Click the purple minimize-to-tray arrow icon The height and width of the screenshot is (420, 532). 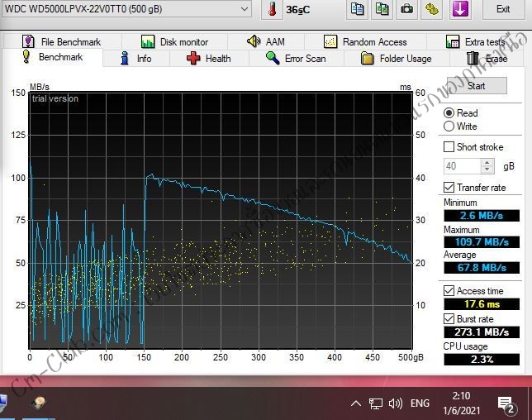pos(460,9)
